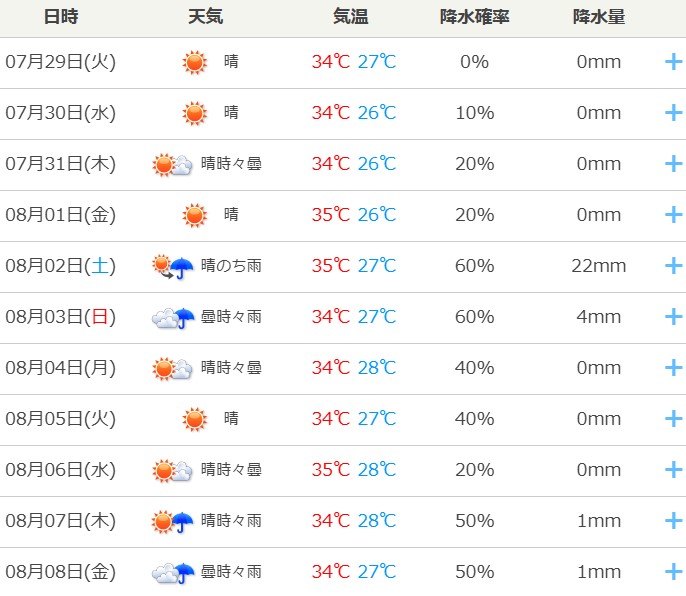Expand 08月02日(土) 22mm rainfall row

point(673,266)
